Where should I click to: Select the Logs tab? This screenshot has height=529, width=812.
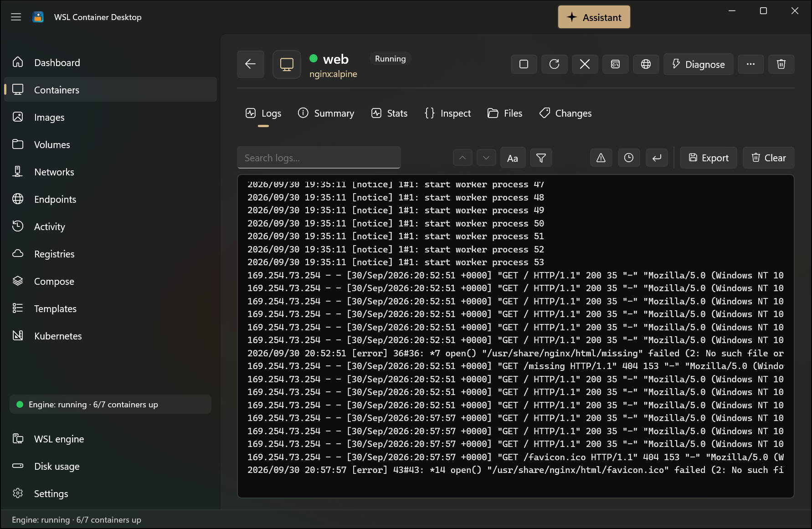(x=263, y=113)
